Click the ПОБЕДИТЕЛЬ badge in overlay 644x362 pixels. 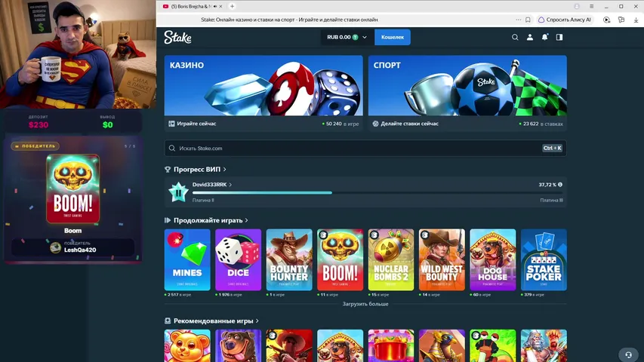click(x=35, y=146)
